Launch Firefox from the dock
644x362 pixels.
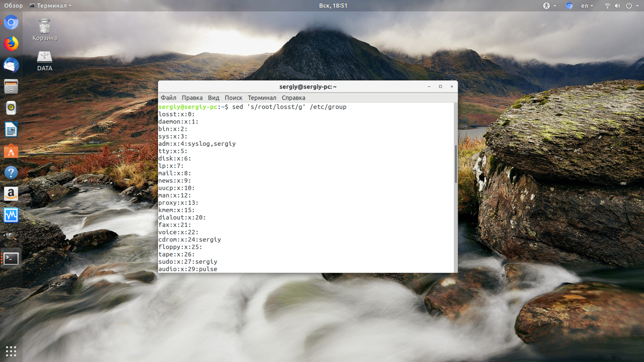[x=11, y=44]
